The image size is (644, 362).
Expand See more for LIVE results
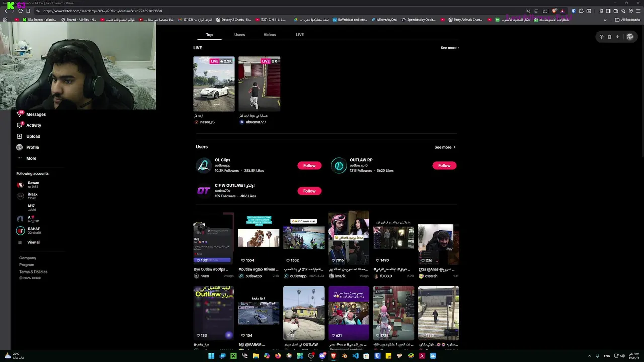click(x=449, y=48)
